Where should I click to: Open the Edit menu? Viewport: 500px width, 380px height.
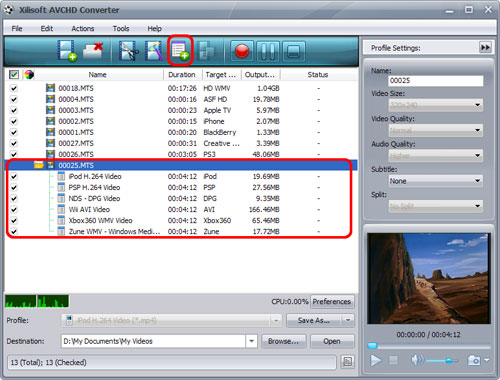click(x=47, y=28)
